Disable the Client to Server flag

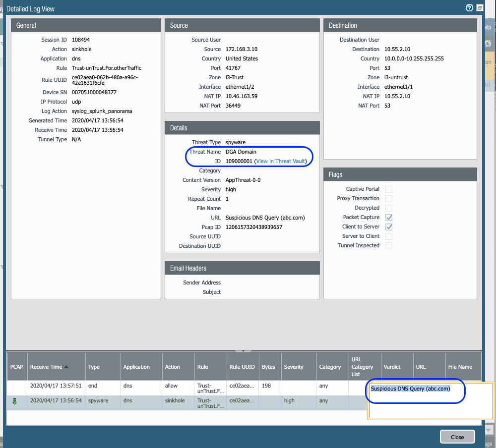click(x=388, y=226)
